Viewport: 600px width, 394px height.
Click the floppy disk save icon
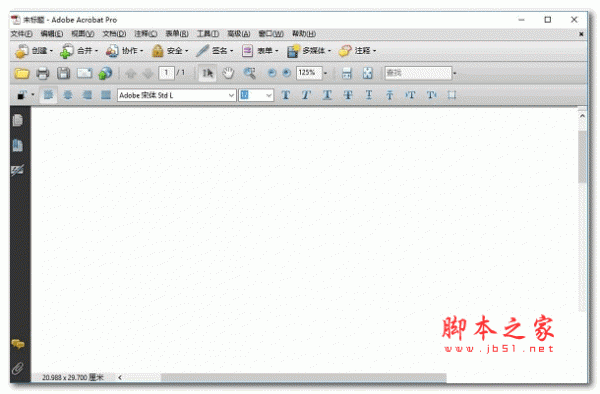coord(64,73)
